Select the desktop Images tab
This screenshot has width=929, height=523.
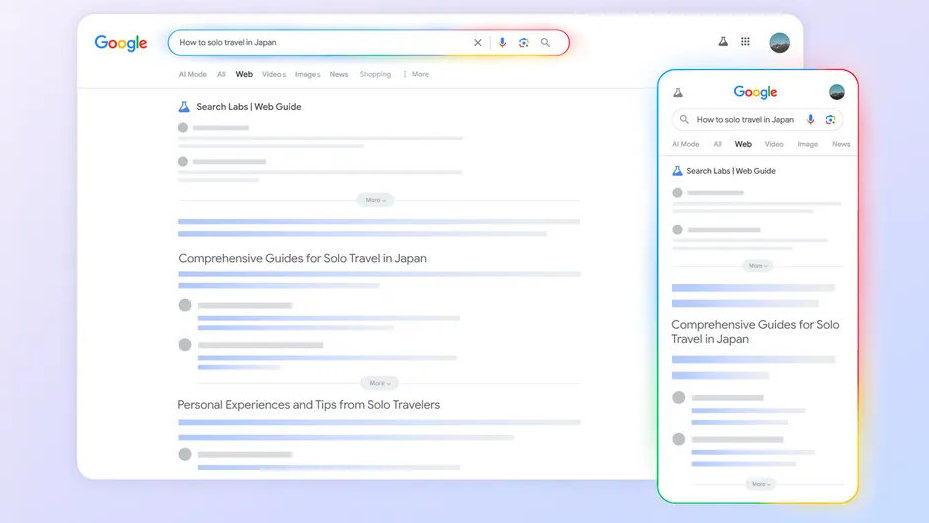[307, 74]
